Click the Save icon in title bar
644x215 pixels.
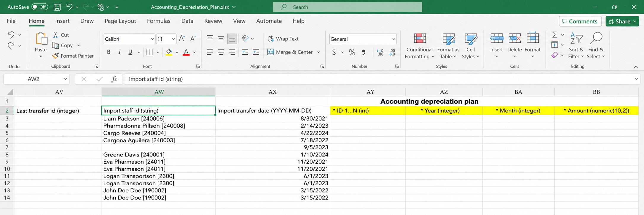57,7
